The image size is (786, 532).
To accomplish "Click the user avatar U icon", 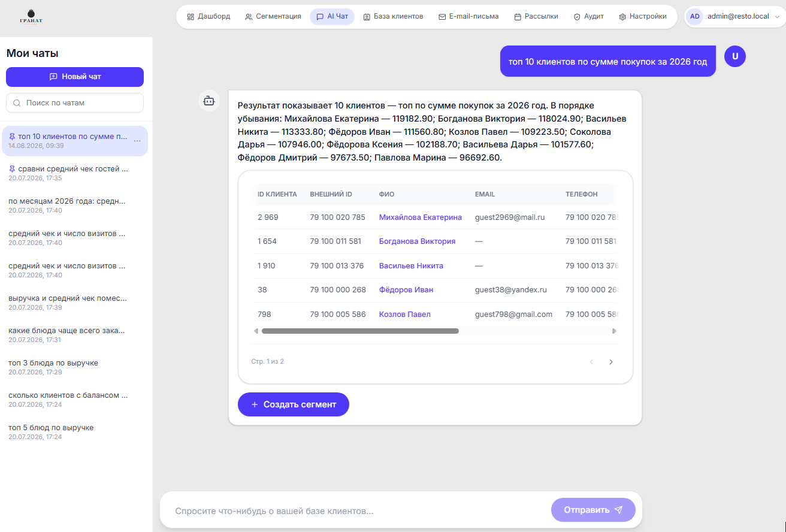I will coord(735,56).
